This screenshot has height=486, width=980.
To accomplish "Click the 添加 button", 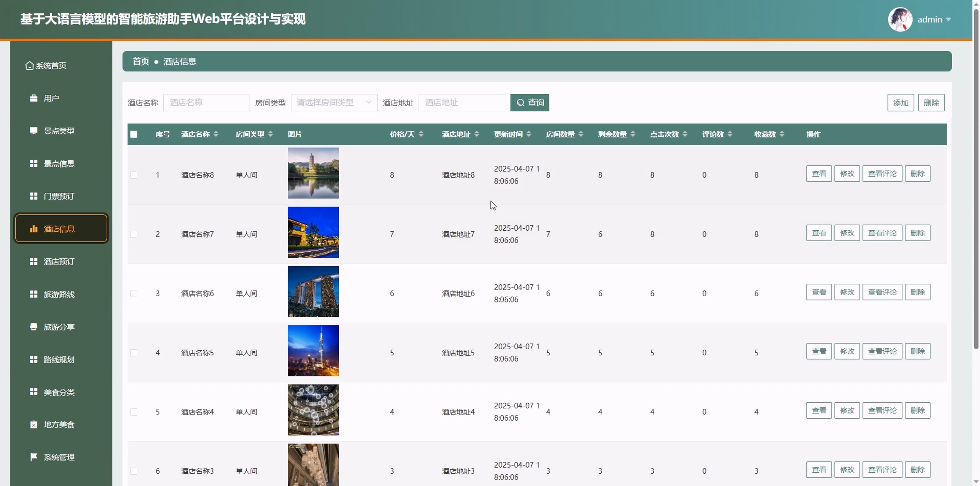I will [900, 103].
